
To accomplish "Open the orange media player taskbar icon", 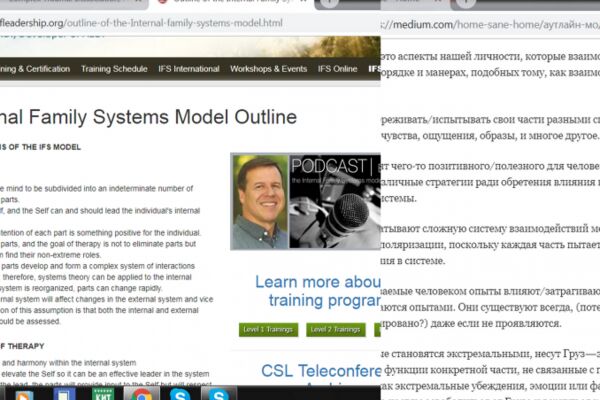I will click(24, 395).
